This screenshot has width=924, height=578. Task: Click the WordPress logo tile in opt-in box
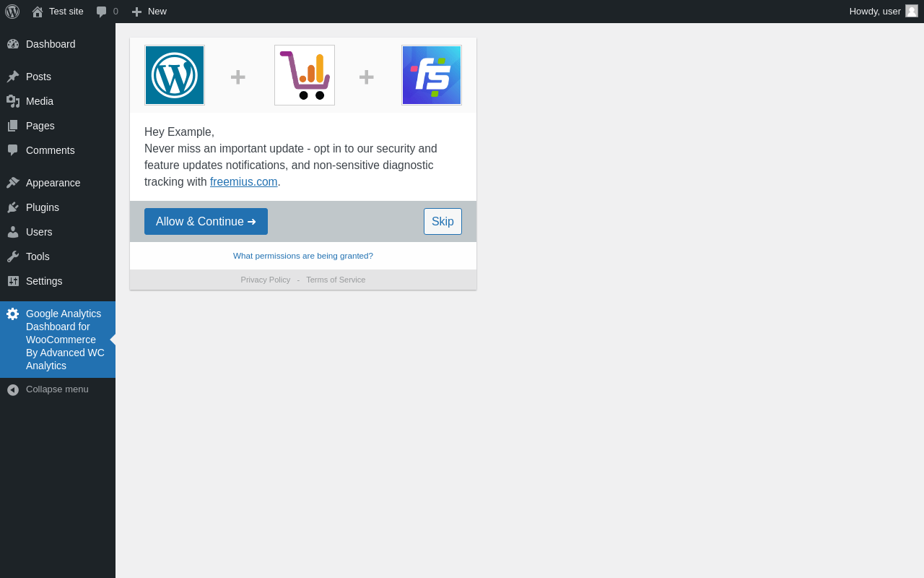[x=175, y=75]
